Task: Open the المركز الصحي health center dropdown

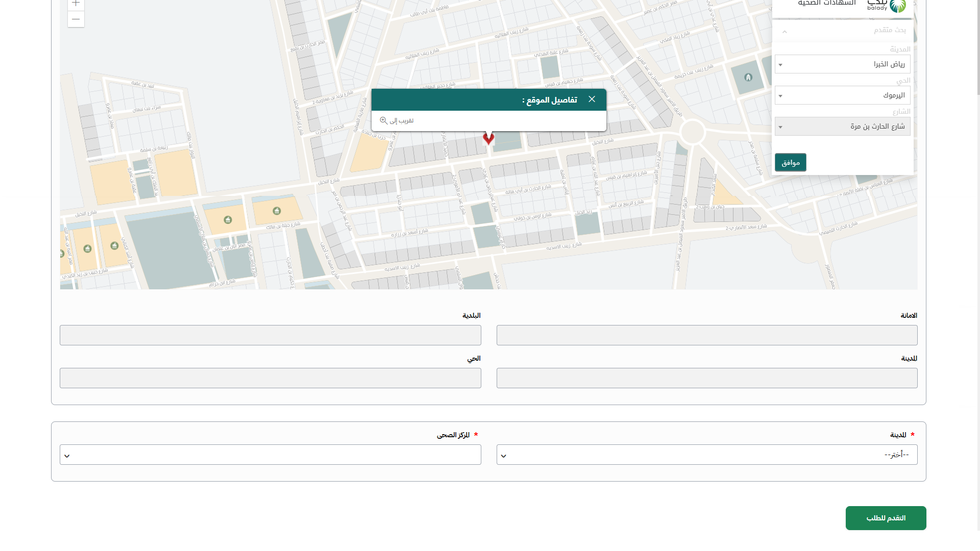Action: point(270,455)
